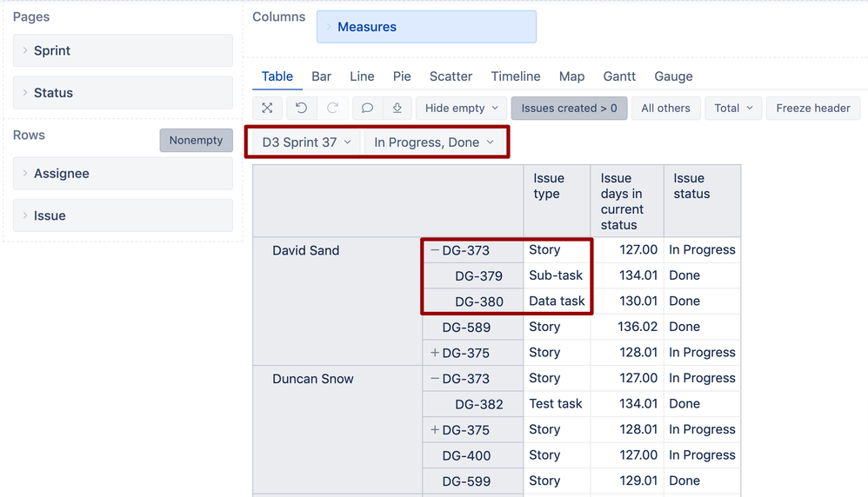This screenshot has height=497, width=868.
Task: Click the Test task issue type cell
Action: 555,403
